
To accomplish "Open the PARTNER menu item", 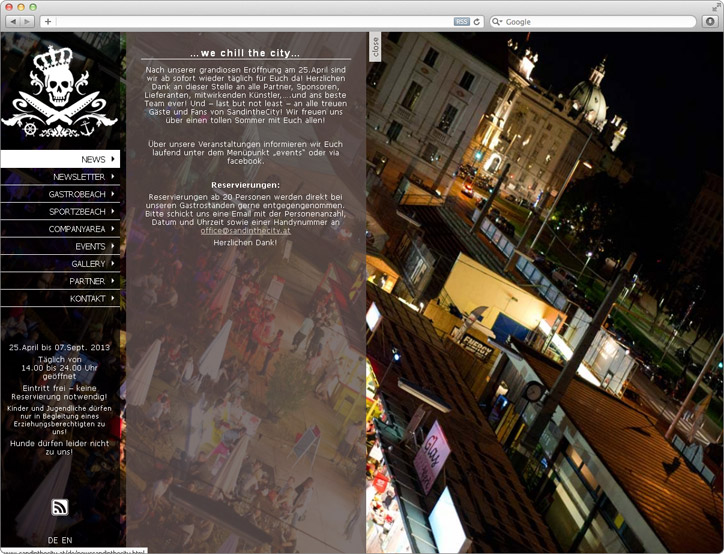I will click(x=60, y=281).
